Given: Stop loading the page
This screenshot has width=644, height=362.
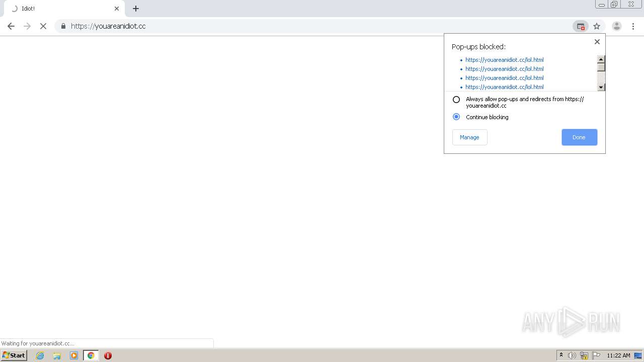Looking at the screenshot, I should tap(43, 26).
